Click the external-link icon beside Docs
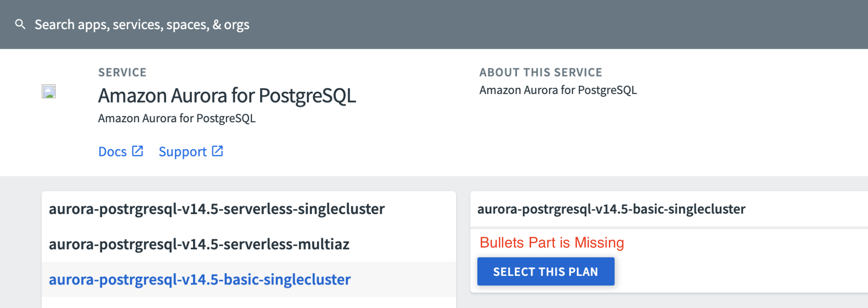The height and width of the screenshot is (308, 868). [x=137, y=151]
